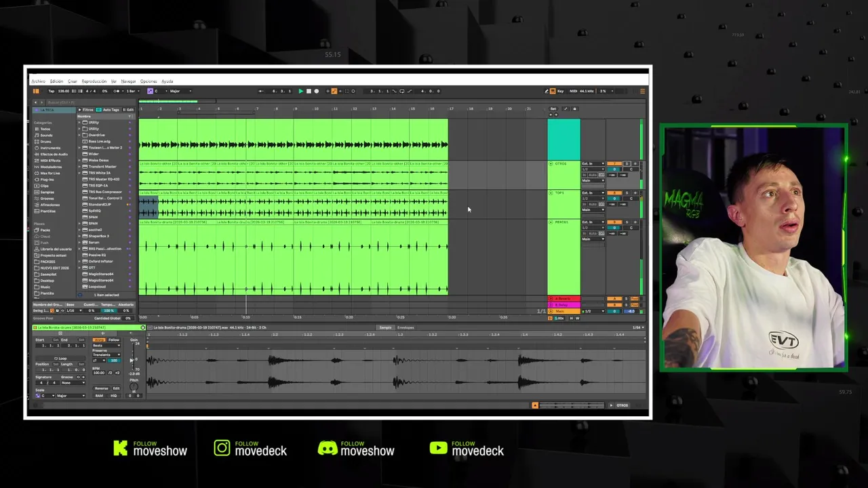Click the Tap tempo button
The width and height of the screenshot is (868, 488).
point(51,91)
